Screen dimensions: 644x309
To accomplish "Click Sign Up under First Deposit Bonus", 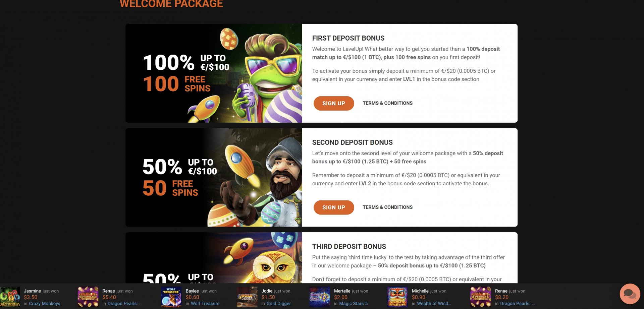I will click(x=334, y=103).
